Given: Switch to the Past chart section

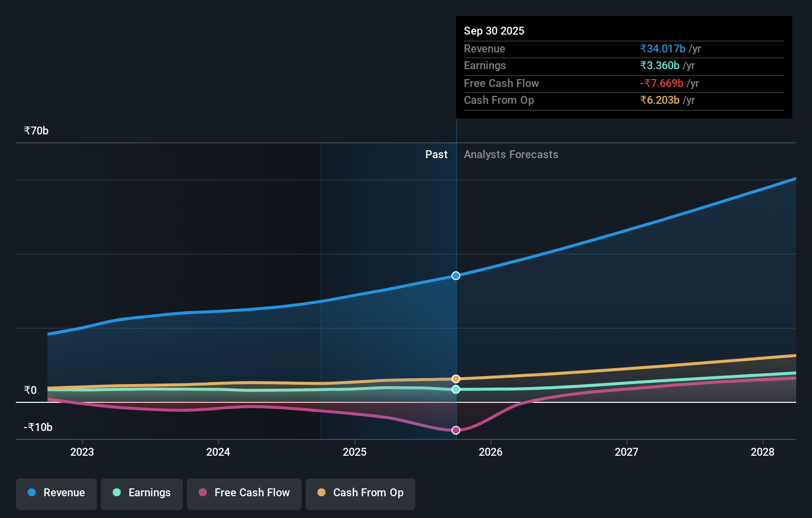Looking at the screenshot, I should [x=436, y=154].
